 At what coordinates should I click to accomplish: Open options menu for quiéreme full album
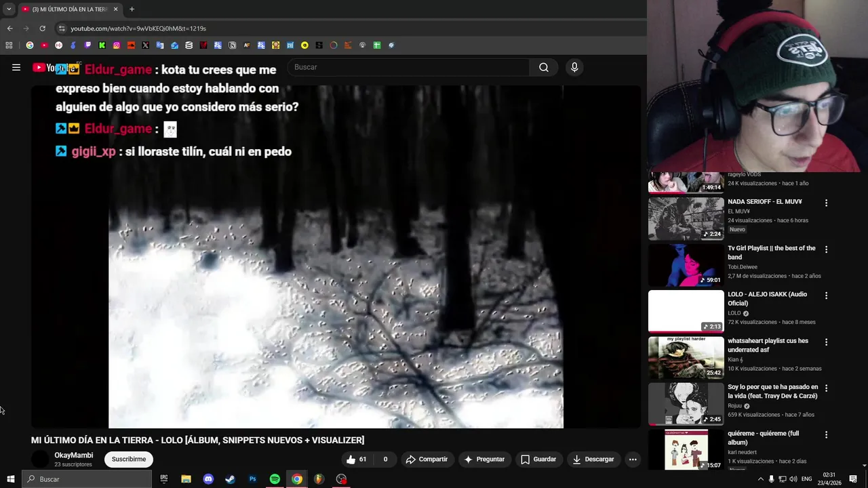tap(826, 434)
